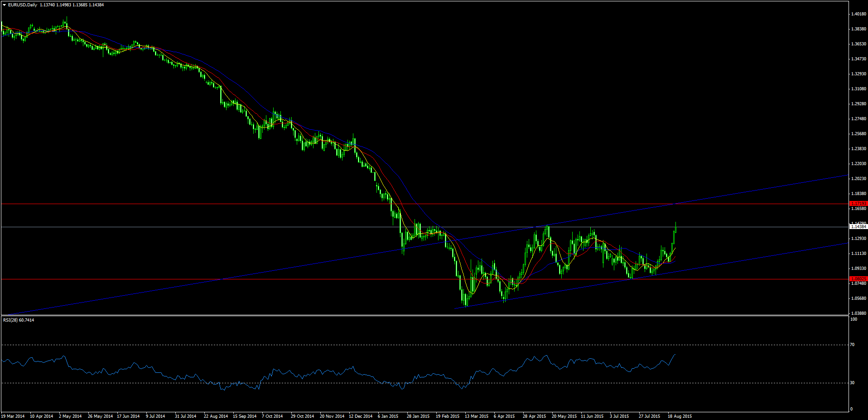Click the 13 Mar 2015 date label
Image resolution: width=868 pixels, height=420 pixels.
click(x=477, y=416)
